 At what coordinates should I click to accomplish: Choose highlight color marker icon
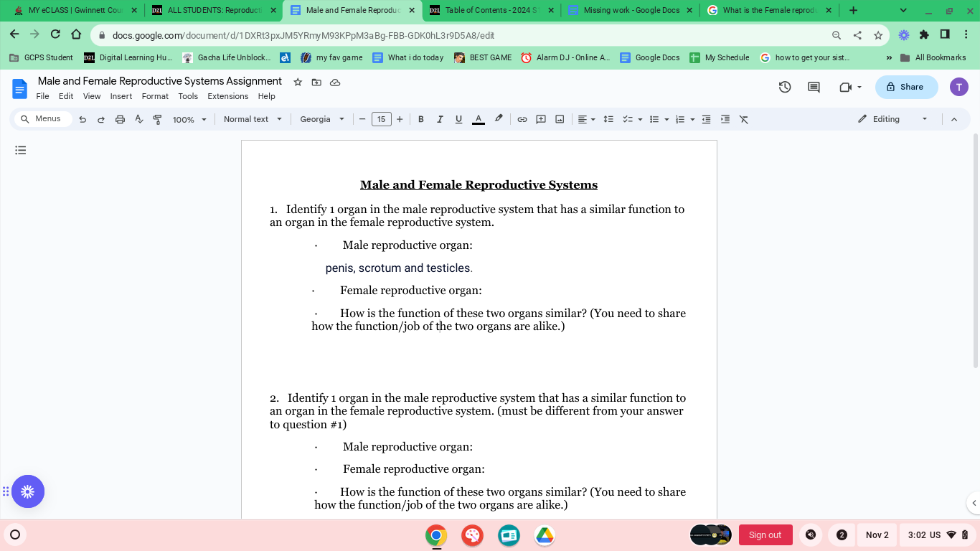pos(499,119)
